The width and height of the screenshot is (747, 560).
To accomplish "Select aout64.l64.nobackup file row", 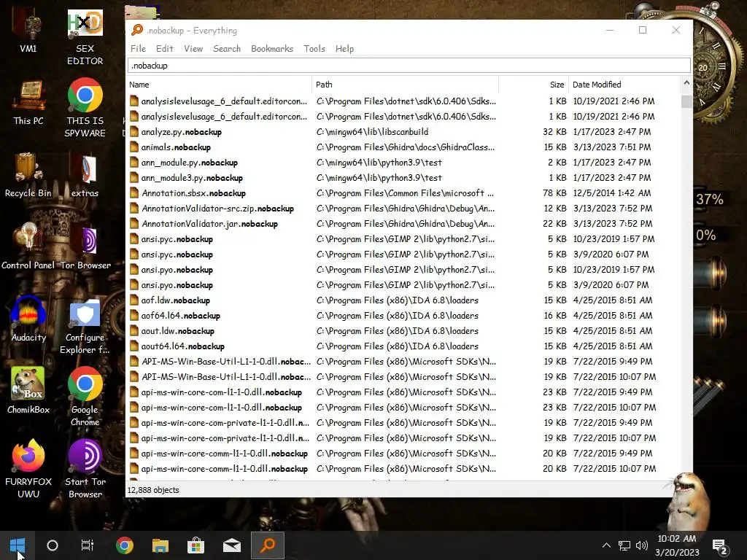I will (x=403, y=346).
